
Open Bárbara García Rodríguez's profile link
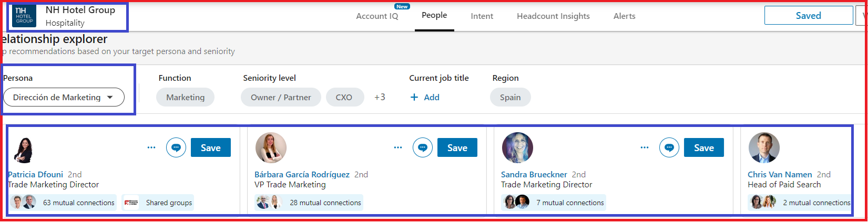302,174
